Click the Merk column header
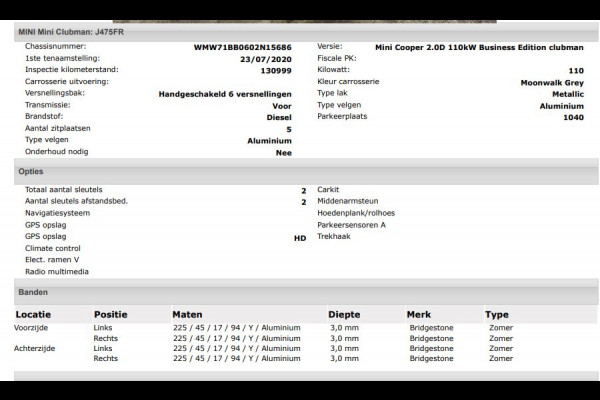 (x=419, y=314)
